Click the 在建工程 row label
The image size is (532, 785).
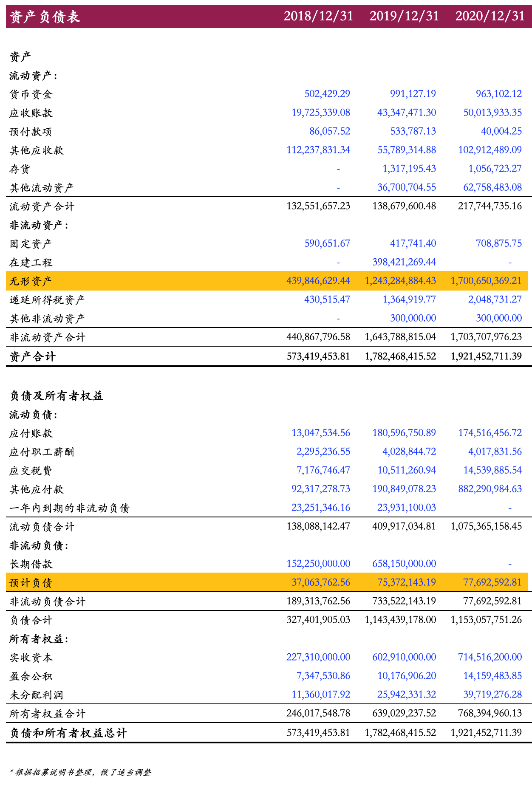pos(31,263)
